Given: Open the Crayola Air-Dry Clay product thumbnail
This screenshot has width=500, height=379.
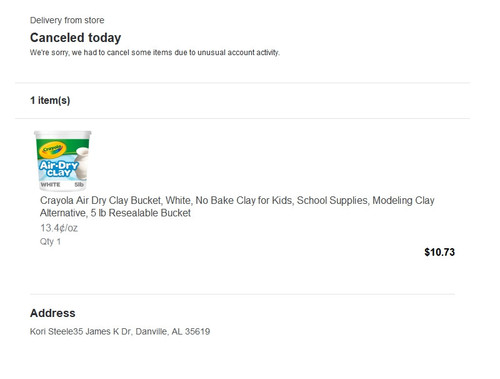Looking at the screenshot, I should tap(63, 161).
